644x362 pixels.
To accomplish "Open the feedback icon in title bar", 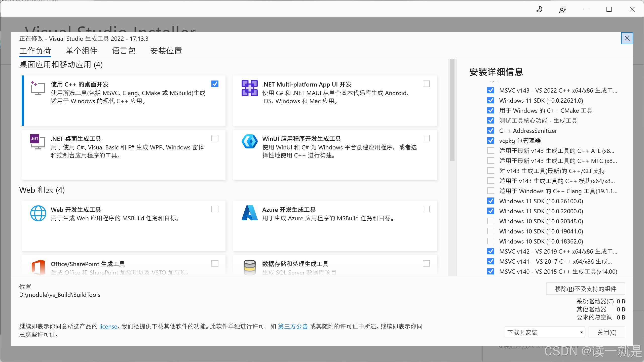I will pyautogui.click(x=562, y=9).
